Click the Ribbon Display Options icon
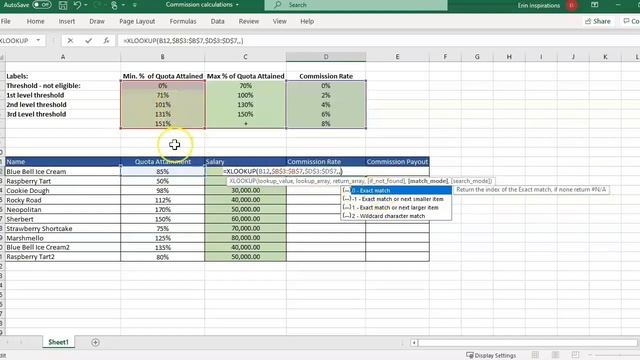Image resolution: width=640 pixels, height=360 pixels. [x=594, y=5]
